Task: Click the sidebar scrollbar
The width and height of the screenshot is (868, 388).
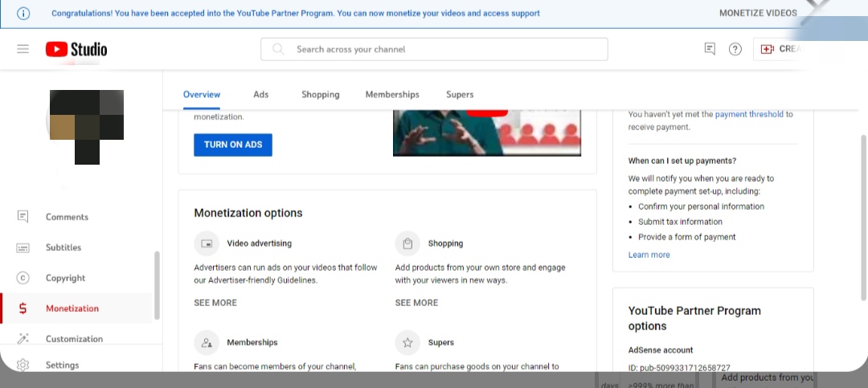Action: pyautogui.click(x=157, y=285)
